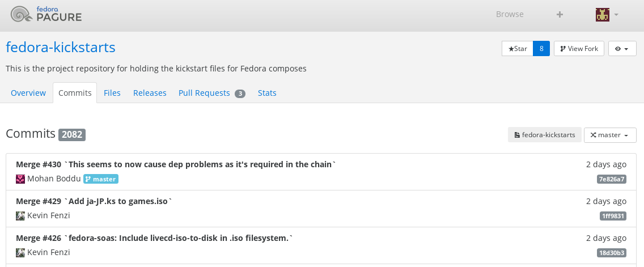Expand the master branch dropdown
The height and width of the screenshot is (267, 644).
pyautogui.click(x=610, y=135)
